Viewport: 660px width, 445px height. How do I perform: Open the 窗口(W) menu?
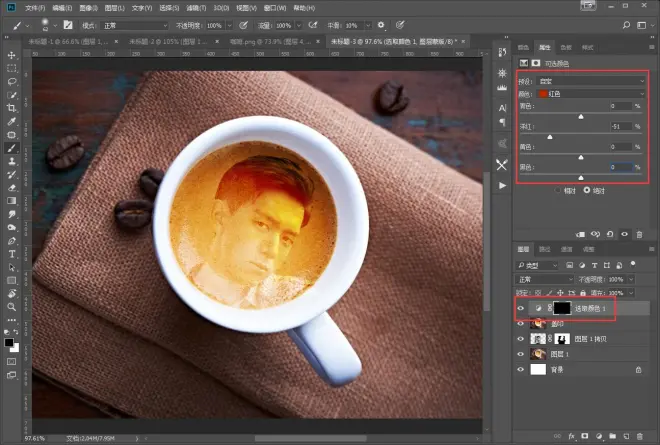coord(275,8)
